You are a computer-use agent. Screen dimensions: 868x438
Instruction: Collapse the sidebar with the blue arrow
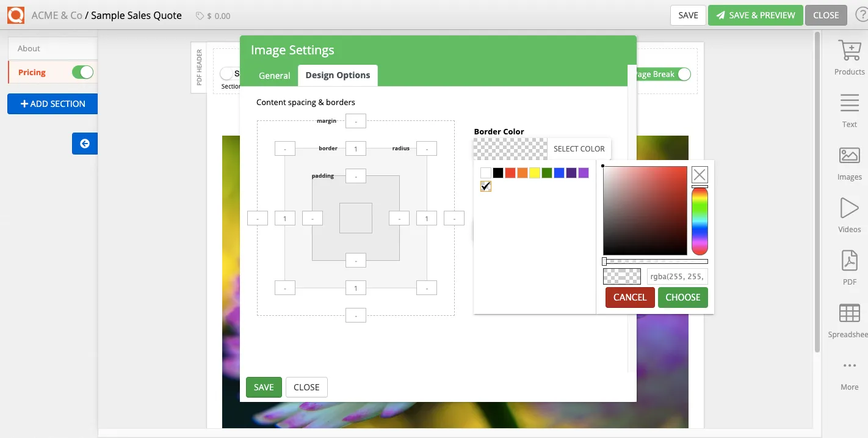[x=84, y=144]
